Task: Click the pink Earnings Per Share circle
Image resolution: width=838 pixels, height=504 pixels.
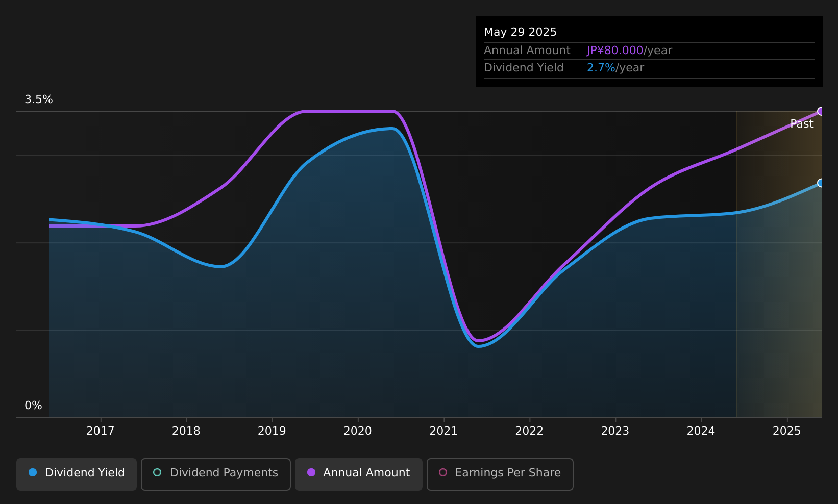Action: [443, 472]
